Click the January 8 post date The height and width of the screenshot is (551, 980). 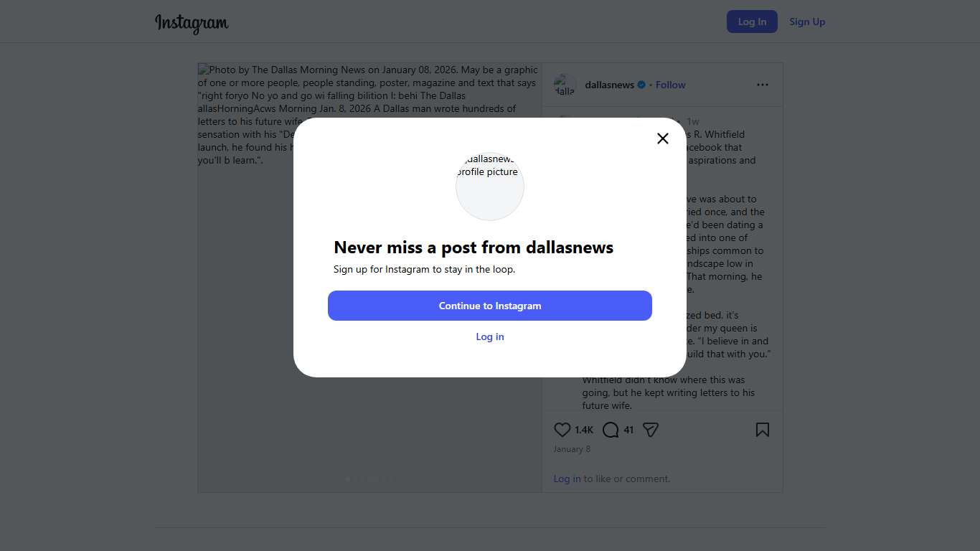pos(572,449)
